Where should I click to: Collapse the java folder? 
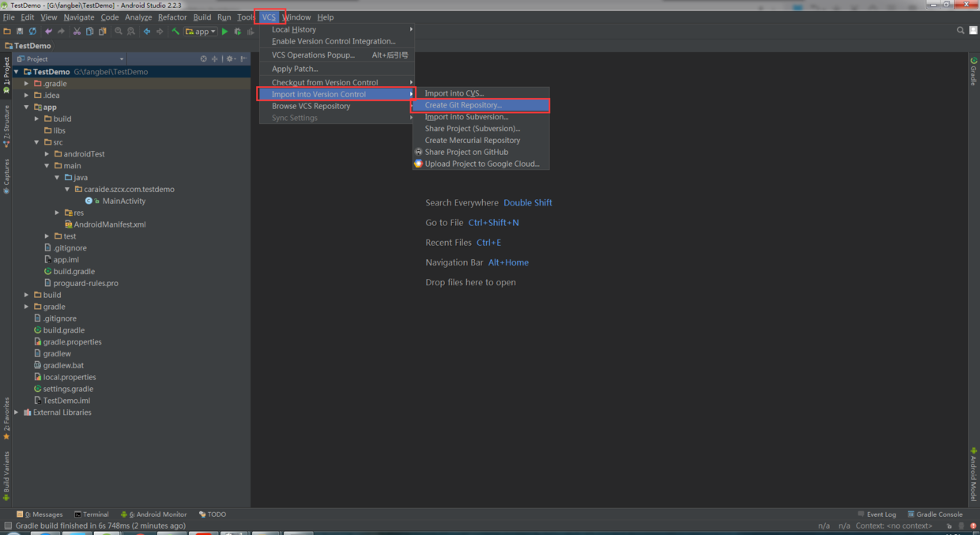tap(58, 178)
